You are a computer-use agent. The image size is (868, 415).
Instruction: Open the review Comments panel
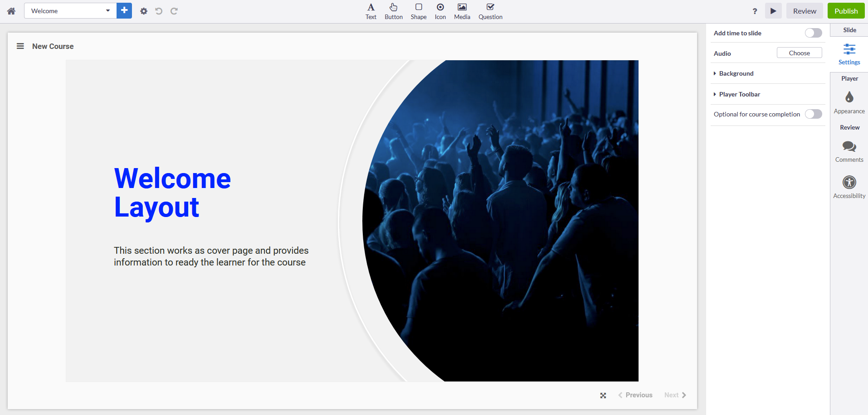(x=849, y=152)
